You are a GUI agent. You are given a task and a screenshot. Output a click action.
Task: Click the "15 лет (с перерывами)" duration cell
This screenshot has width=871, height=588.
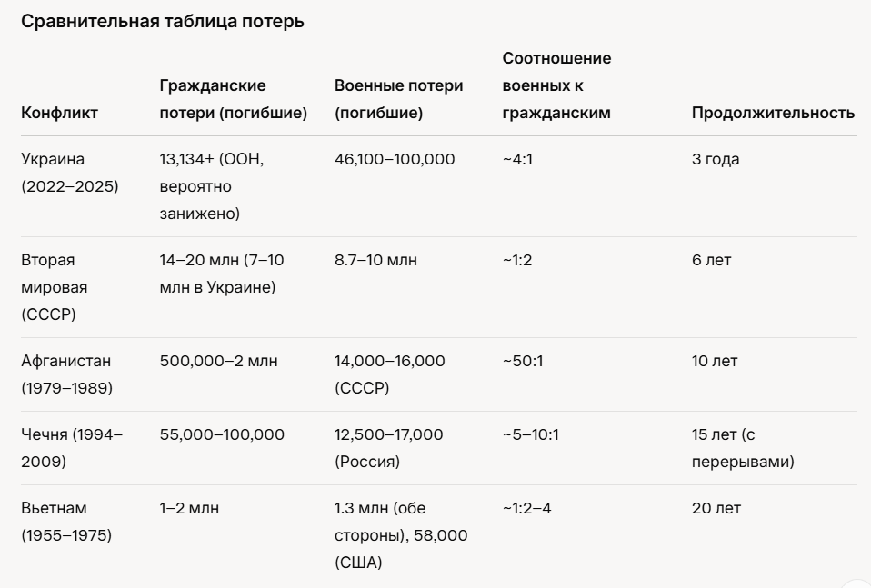click(743, 448)
